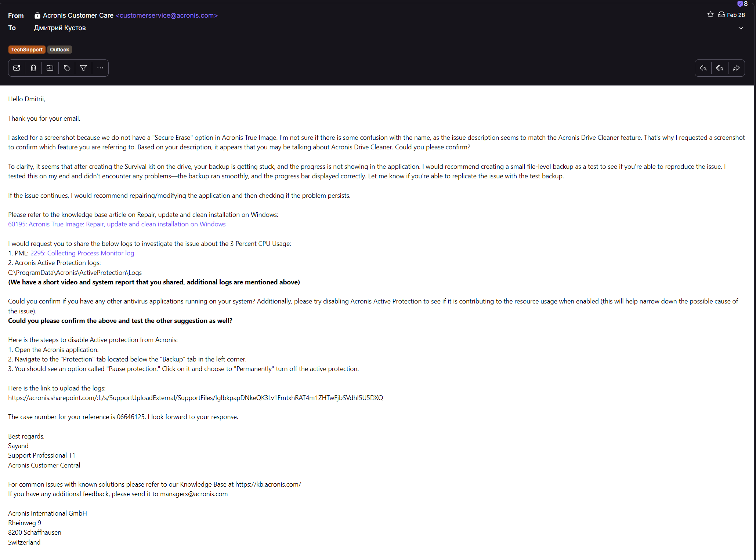Click the customerservice@acronis.com address
The height and width of the screenshot is (560, 756).
[x=167, y=15]
